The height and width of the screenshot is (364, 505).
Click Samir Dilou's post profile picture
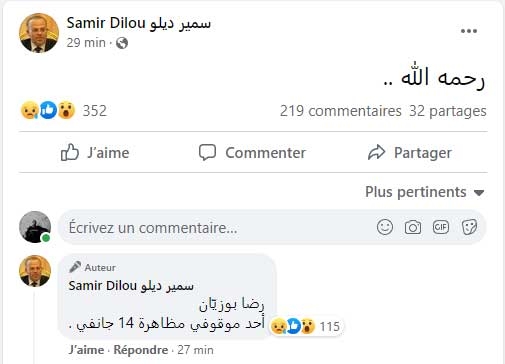coord(39,33)
